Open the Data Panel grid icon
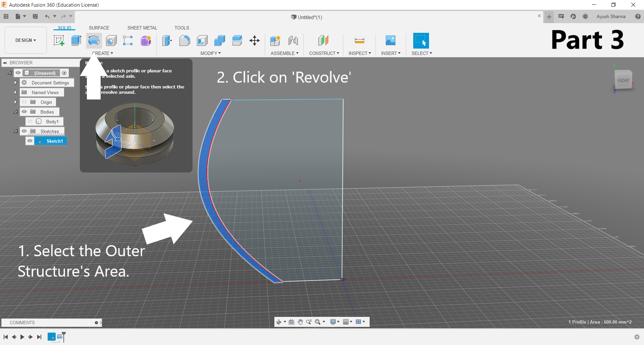Viewport: 644px width, 345px height. tap(6, 16)
